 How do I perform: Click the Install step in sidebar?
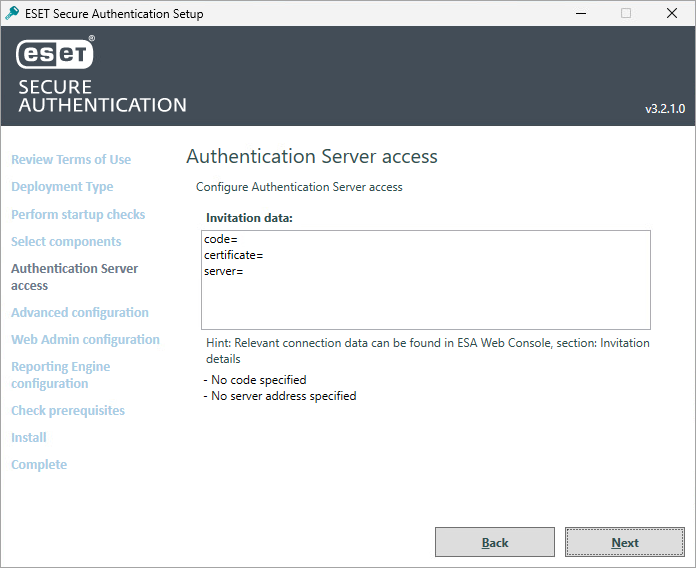tap(29, 438)
